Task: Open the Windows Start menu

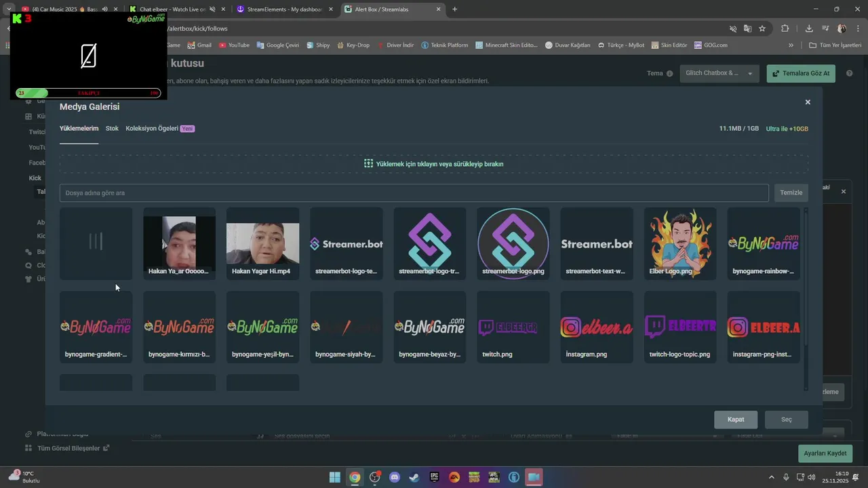Action: 335,477
